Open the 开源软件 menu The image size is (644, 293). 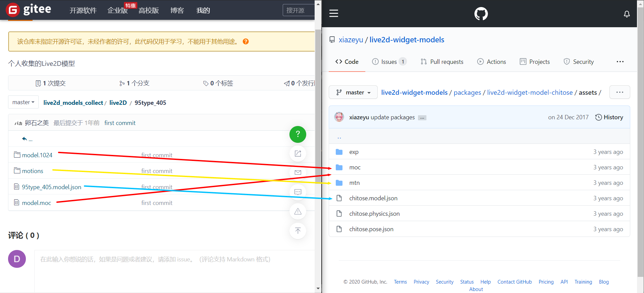click(x=83, y=10)
